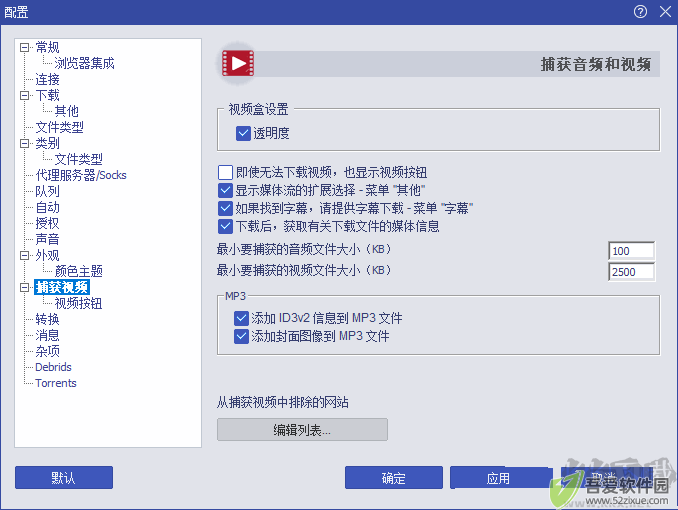Collapse the 外观 tree node
This screenshot has width=678, height=510.
pos(25,255)
